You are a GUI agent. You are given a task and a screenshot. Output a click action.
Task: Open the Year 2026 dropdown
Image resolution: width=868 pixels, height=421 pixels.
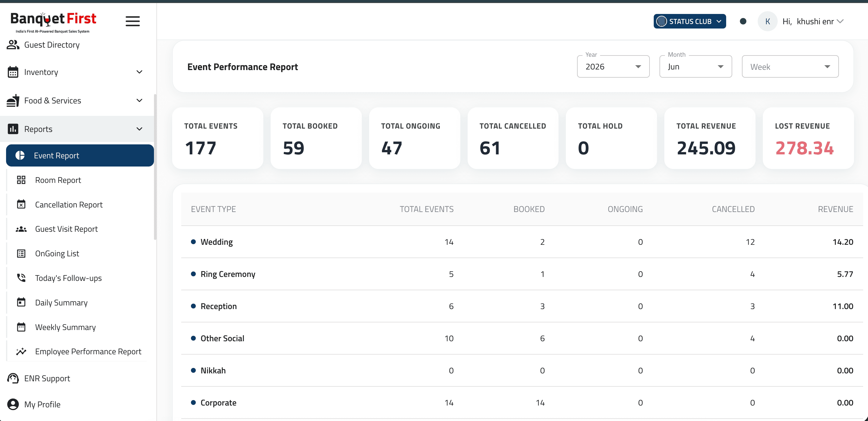[613, 66]
